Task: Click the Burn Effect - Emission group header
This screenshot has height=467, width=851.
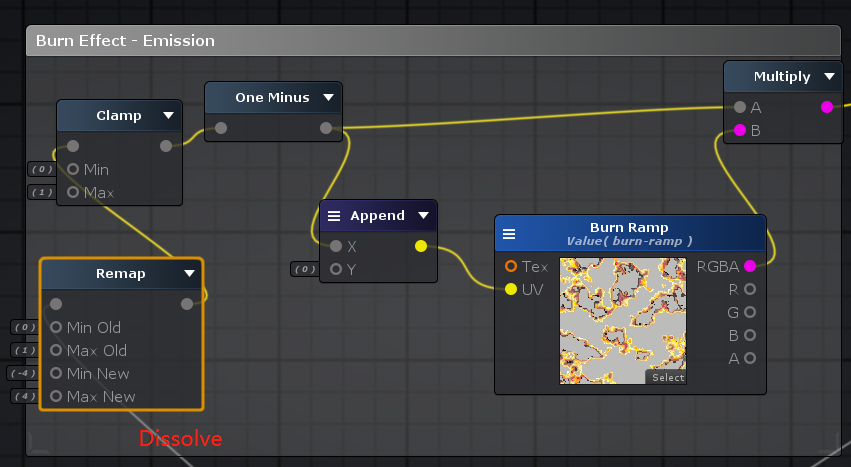Action: (433, 41)
